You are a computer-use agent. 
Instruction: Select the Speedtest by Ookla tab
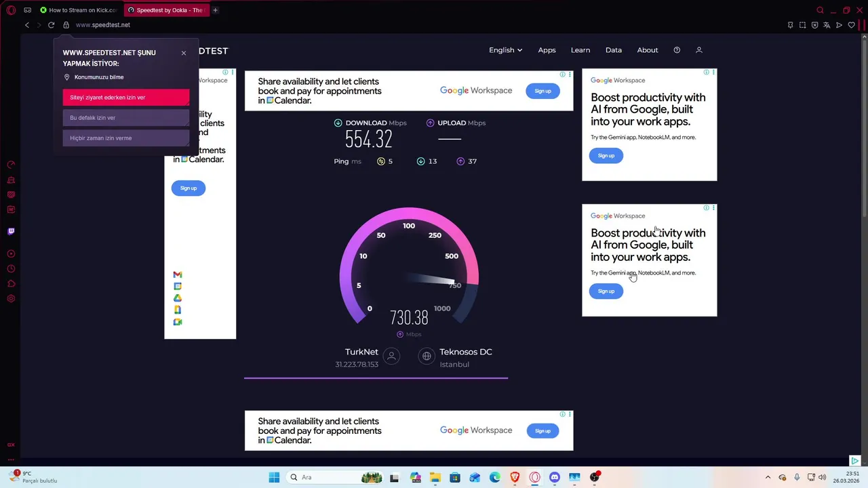click(166, 10)
